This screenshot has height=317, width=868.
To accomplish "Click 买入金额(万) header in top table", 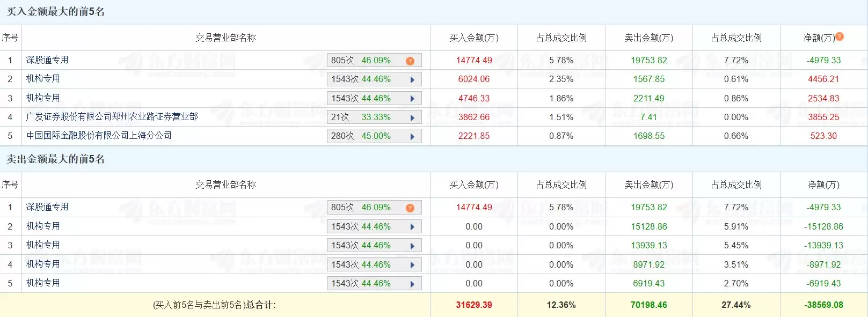I will [x=474, y=38].
